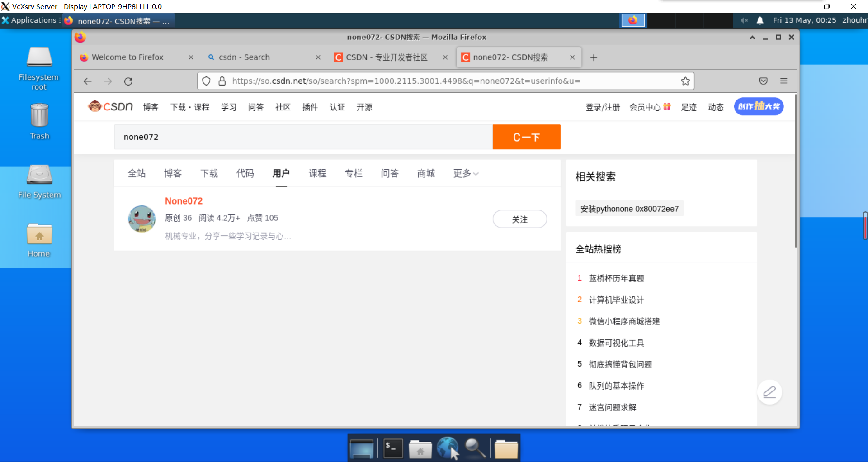Switch to csdn - Search tab
This screenshot has width=868, height=462.
coord(244,57)
